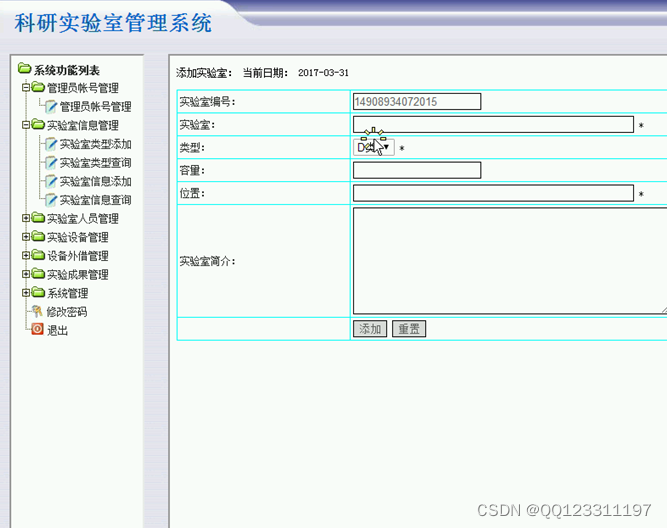Click the 实验室信息管理 folder label

83,126
